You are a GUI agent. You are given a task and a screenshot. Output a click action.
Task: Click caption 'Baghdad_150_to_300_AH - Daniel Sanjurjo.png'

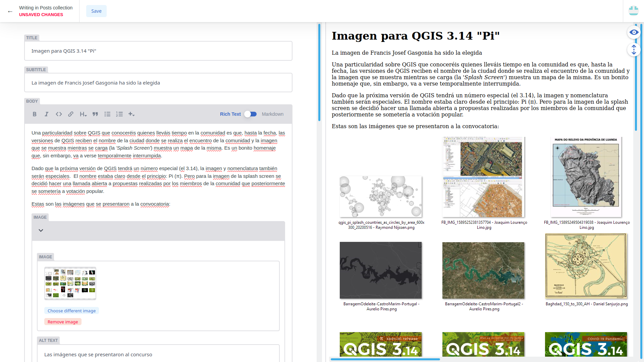(587, 304)
